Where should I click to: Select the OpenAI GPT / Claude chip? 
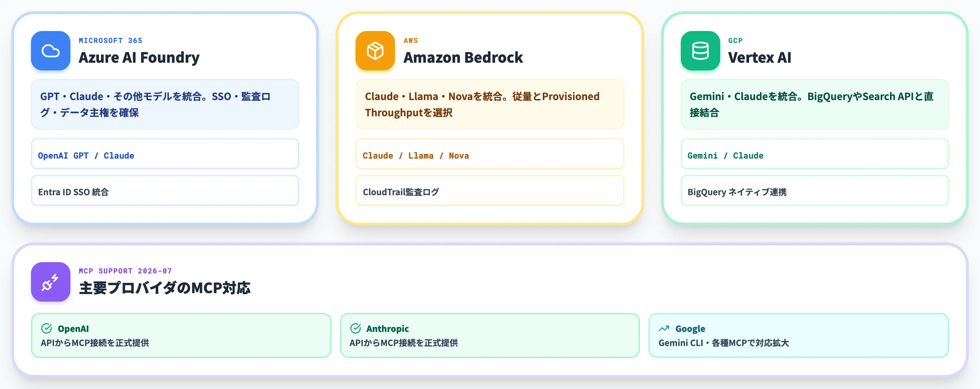pyautogui.click(x=165, y=154)
